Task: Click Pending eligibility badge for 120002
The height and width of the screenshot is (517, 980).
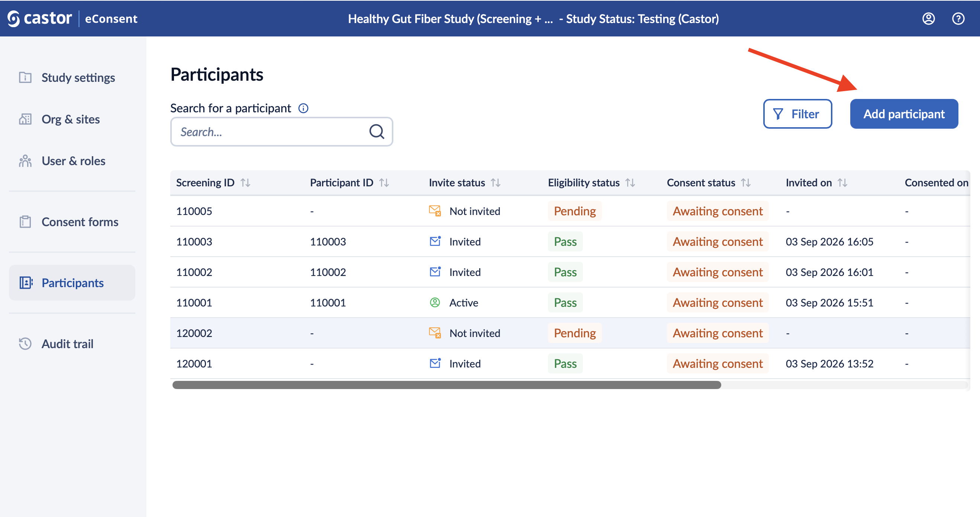Action: [x=575, y=333]
